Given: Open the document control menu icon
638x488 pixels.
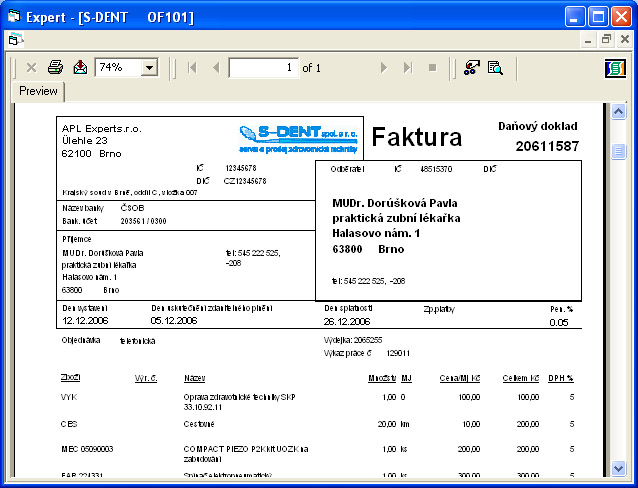Looking at the screenshot, I should (14, 40).
